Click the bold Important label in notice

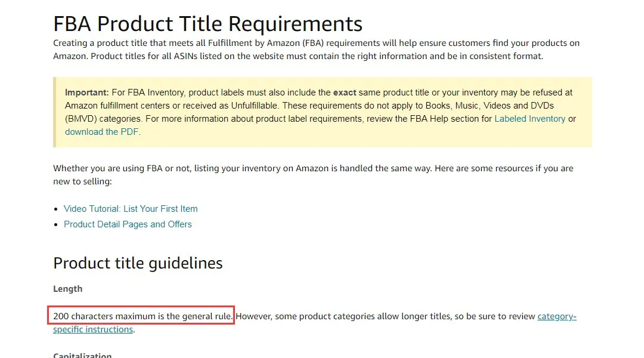click(x=86, y=92)
